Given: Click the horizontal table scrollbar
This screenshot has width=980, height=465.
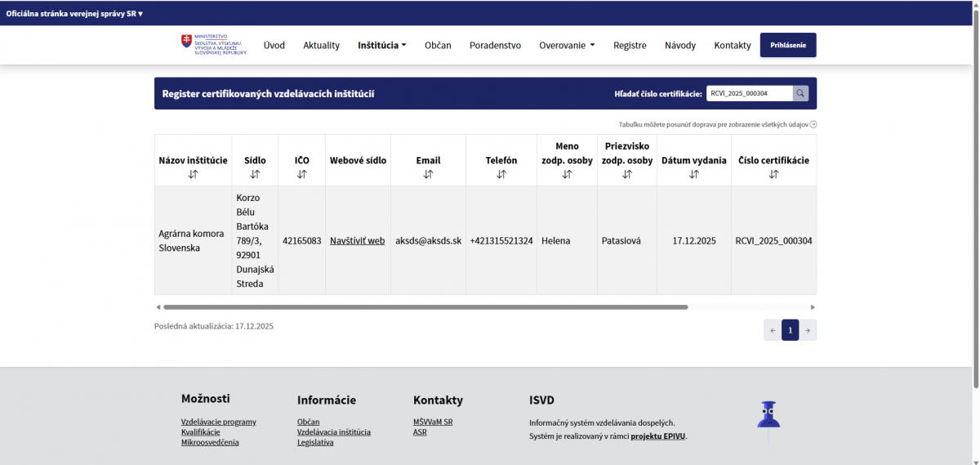Looking at the screenshot, I should [x=425, y=307].
